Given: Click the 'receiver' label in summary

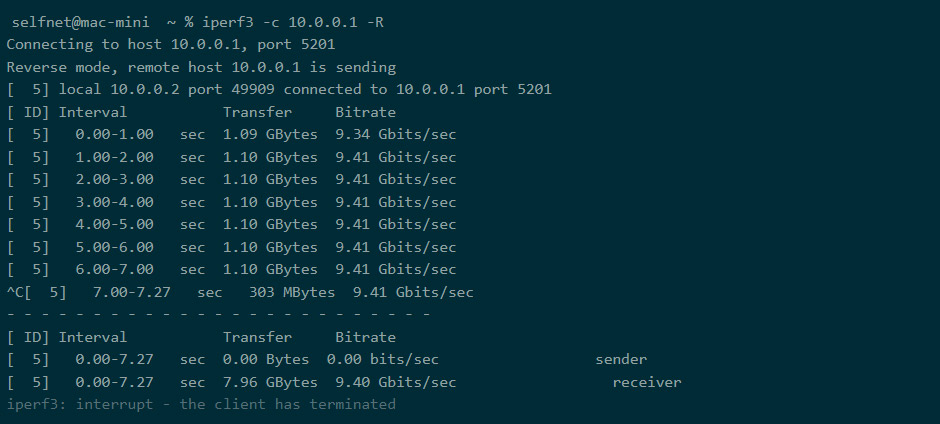Looking at the screenshot, I should [x=647, y=382].
